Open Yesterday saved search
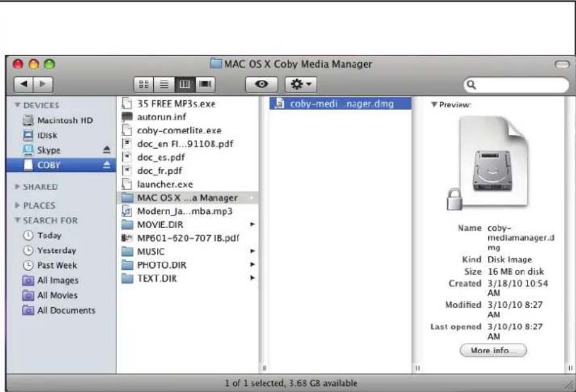The image size is (576, 392). point(61,250)
